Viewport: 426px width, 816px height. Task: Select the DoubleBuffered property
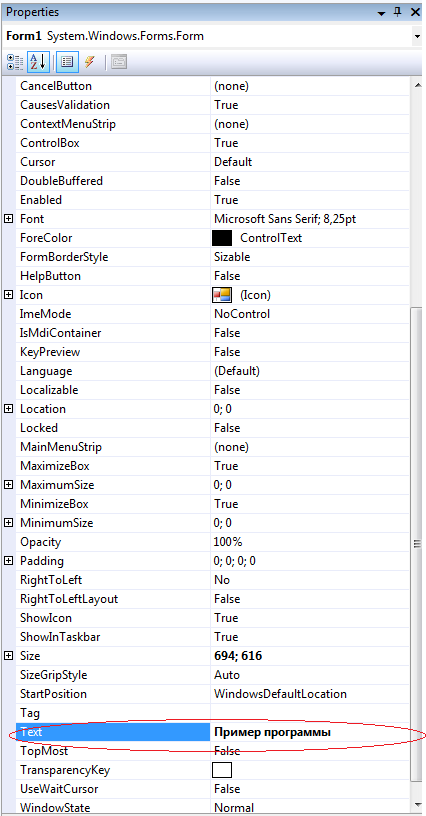click(61, 181)
